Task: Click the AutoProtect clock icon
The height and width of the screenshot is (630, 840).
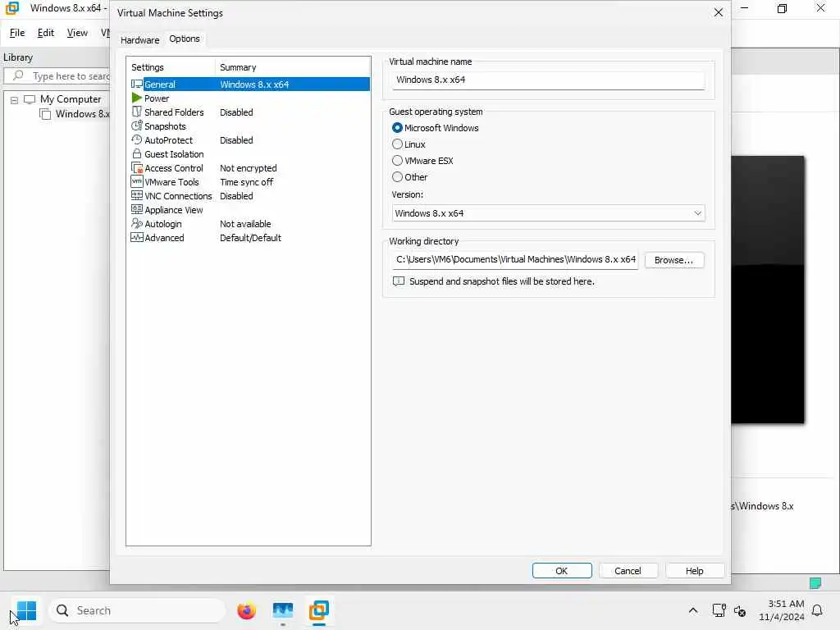Action: coord(137,139)
